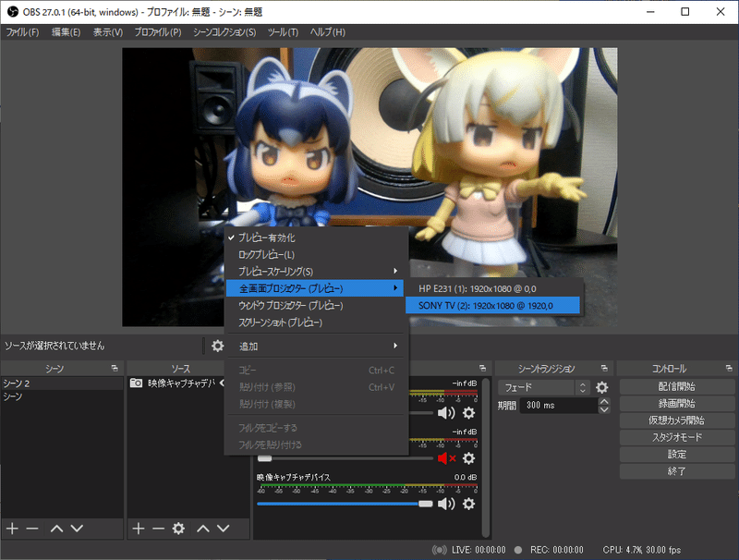The image size is (739, 560).
Task: Open the シーンコレクション(S) menu
Action: [x=224, y=32]
